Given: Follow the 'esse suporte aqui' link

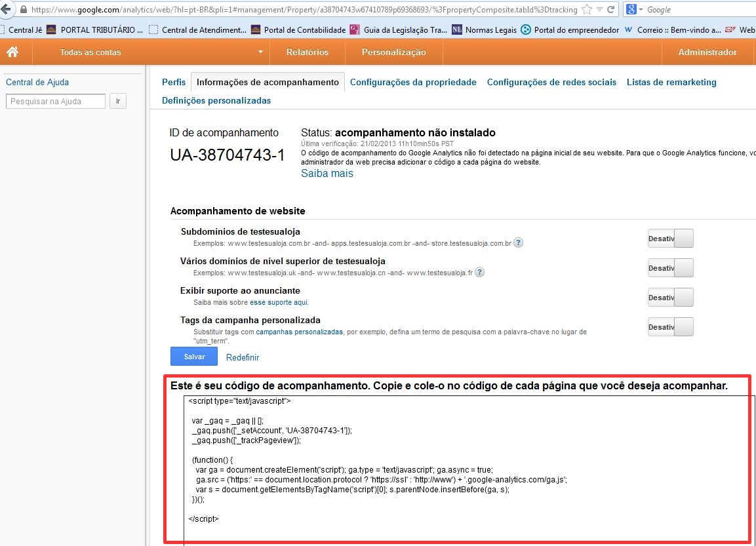Looking at the screenshot, I should pos(279,303).
